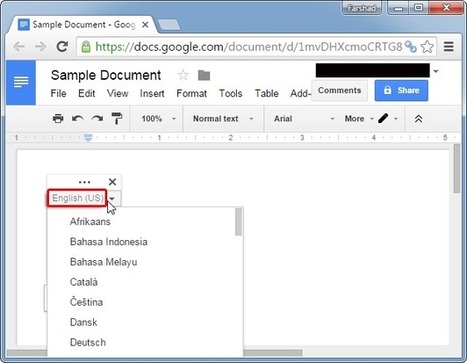Viewport: 467px width, 363px height.
Task: Collapse menus with double chevron icon
Action: 418,119
